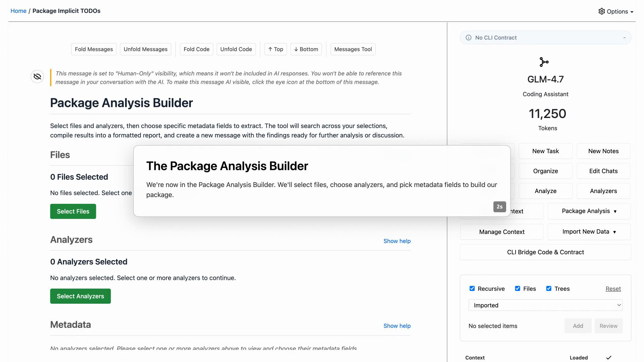Jump to Top of messages

276,49
